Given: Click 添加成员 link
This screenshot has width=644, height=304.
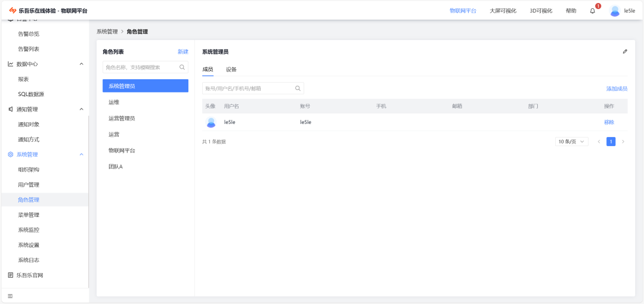Looking at the screenshot, I should (617, 89).
